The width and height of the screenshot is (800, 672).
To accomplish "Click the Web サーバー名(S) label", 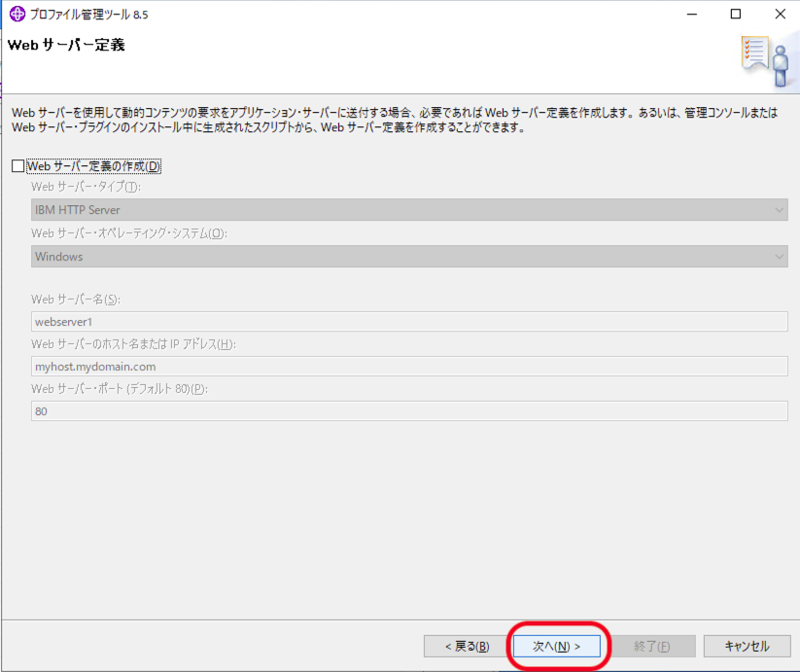I will (x=76, y=300).
